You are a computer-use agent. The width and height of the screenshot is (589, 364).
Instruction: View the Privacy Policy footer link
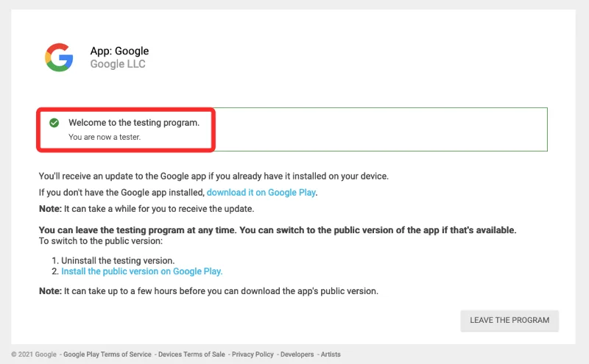point(253,354)
